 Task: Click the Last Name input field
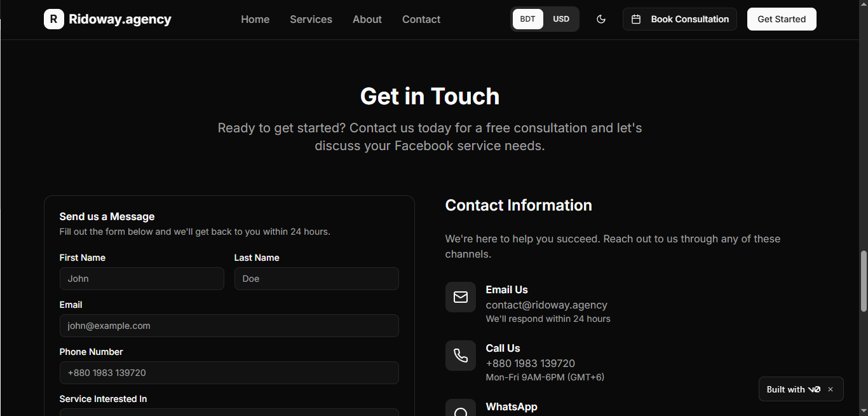coord(316,279)
